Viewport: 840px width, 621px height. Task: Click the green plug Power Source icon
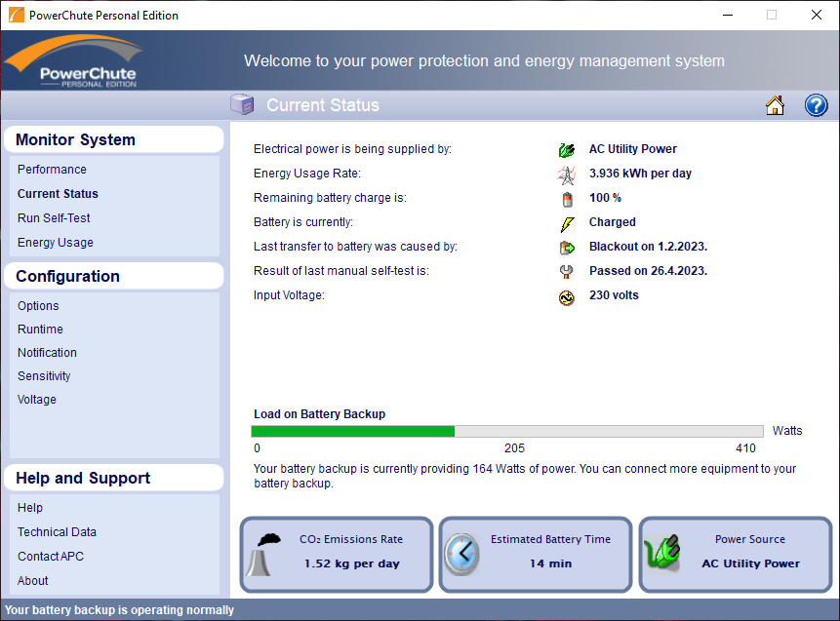(662, 553)
